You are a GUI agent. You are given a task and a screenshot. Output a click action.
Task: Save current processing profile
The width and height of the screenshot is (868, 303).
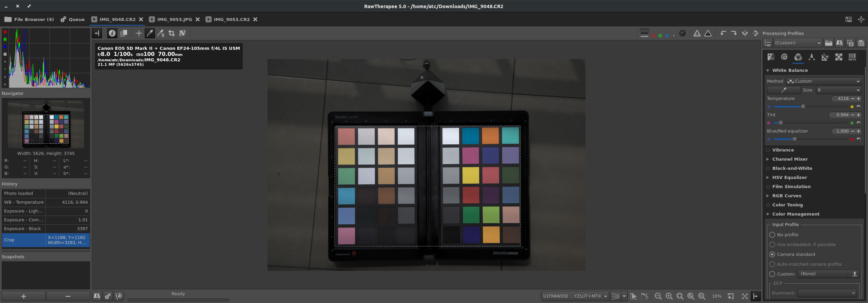839,43
